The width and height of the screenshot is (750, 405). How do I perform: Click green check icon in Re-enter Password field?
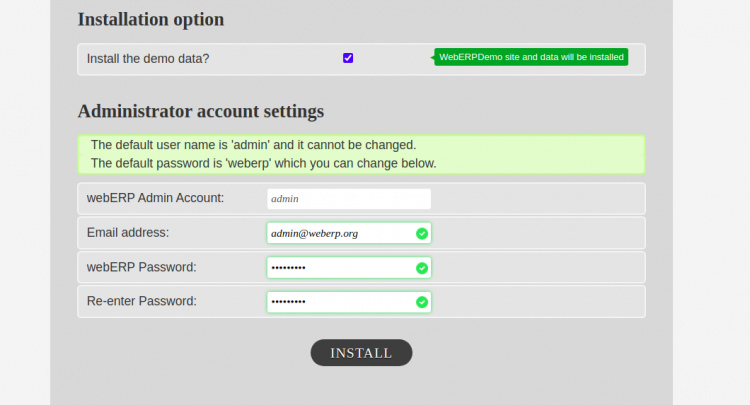pos(422,302)
